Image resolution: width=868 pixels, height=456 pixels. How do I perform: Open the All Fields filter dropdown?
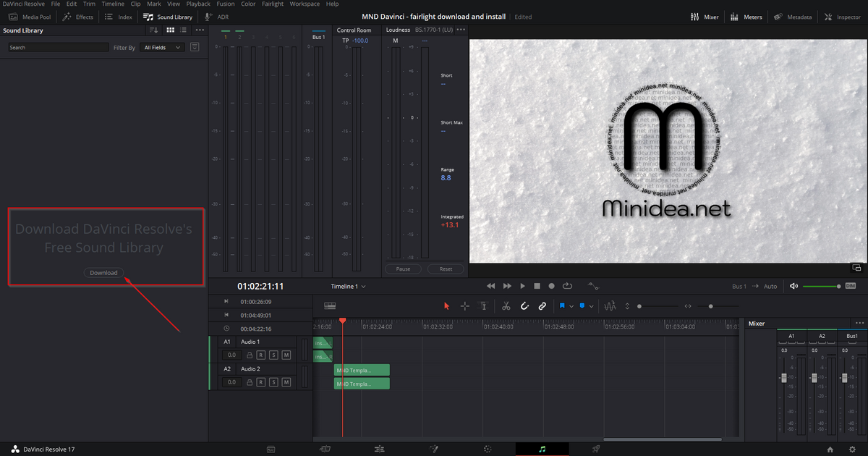163,47
